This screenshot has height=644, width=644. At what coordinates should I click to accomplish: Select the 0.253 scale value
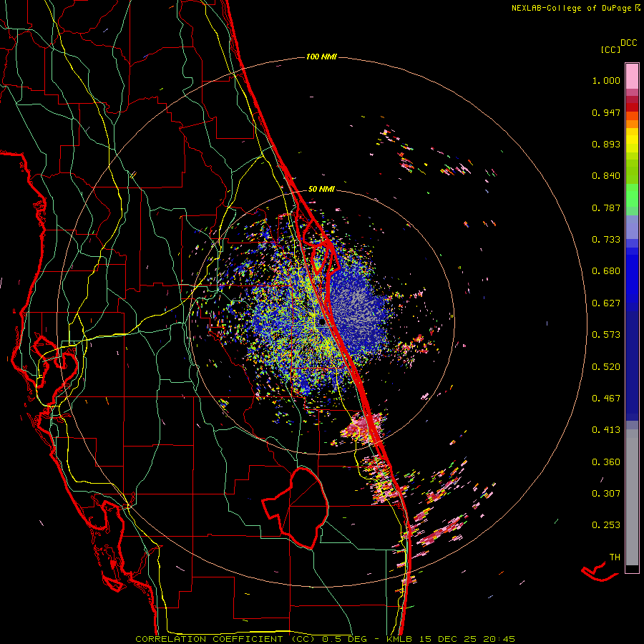coord(606,525)
